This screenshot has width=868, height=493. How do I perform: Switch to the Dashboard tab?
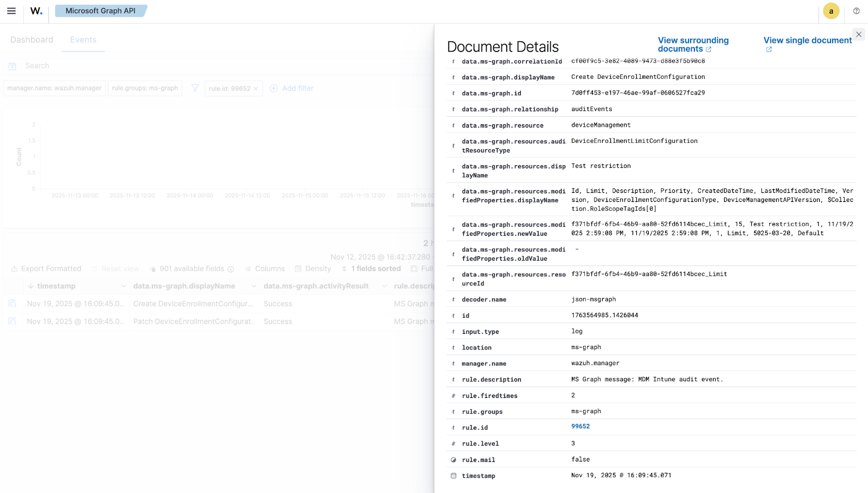tap(31, 40)
